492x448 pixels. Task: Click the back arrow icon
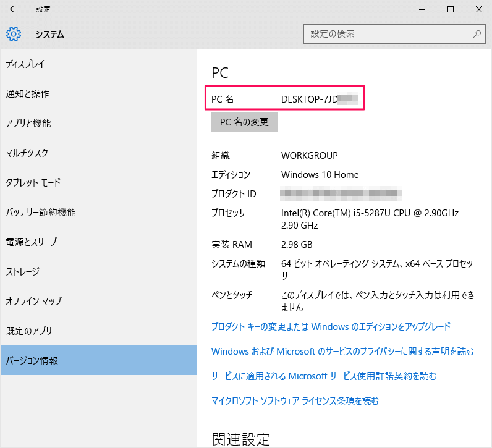(x=14, y=9)
